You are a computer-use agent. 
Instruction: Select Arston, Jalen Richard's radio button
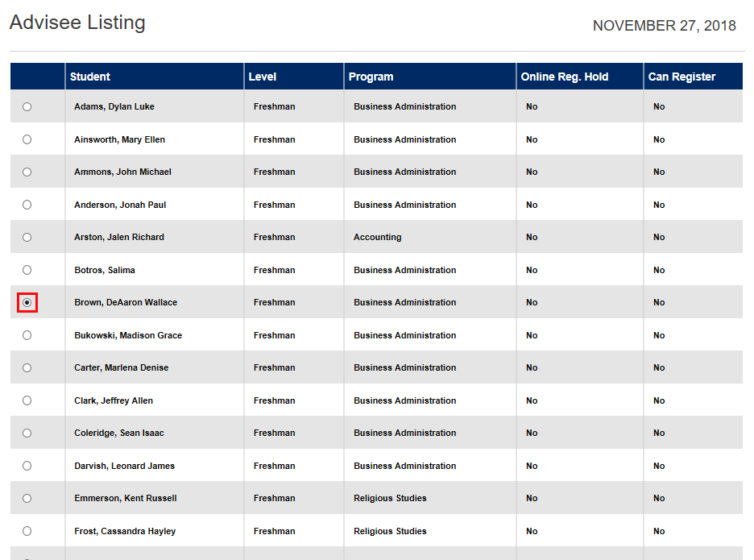tap(27, 237)
